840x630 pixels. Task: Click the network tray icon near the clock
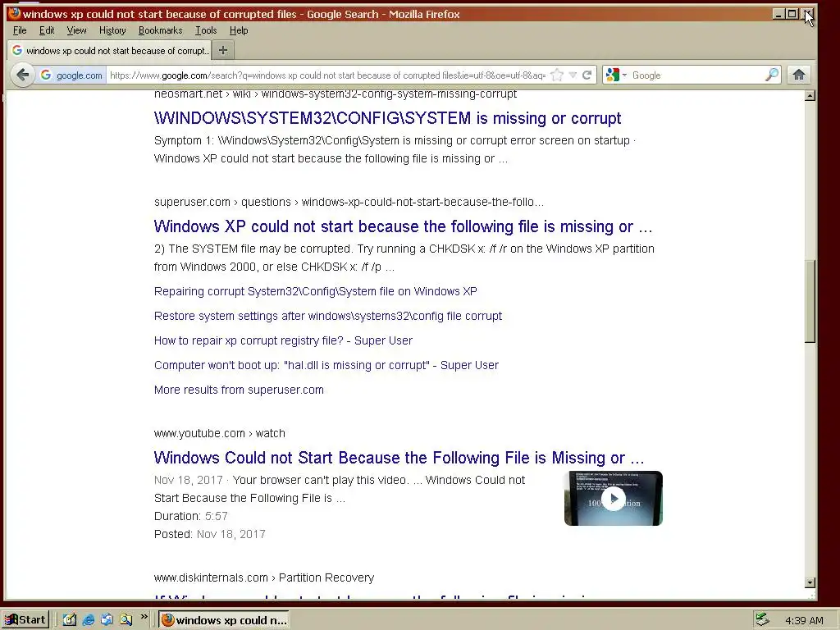point(762,620)
